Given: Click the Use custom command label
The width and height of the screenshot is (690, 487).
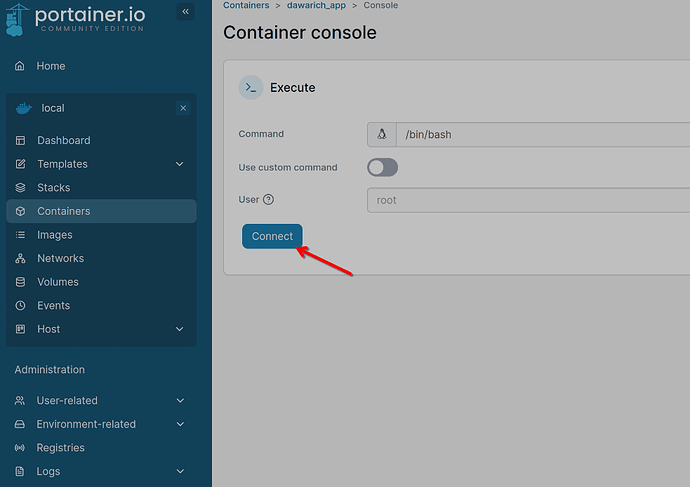Looking at the screenshot, I should (x=288, y=168).
